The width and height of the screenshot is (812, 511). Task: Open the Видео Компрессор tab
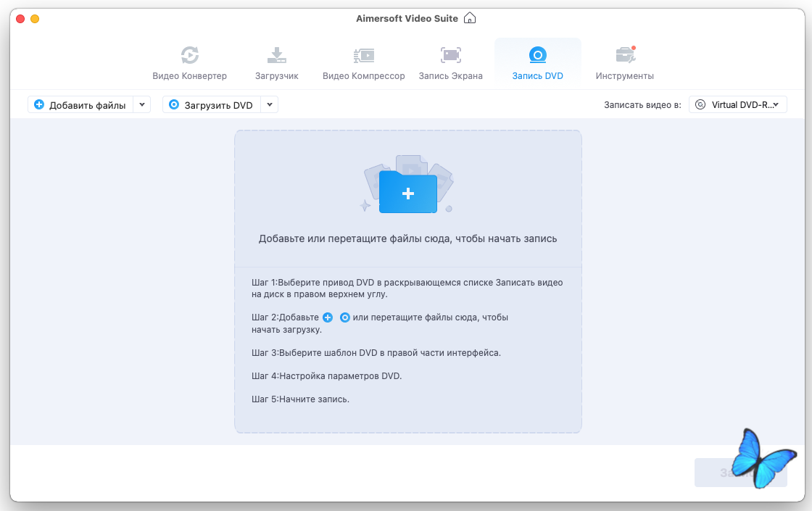363,62
